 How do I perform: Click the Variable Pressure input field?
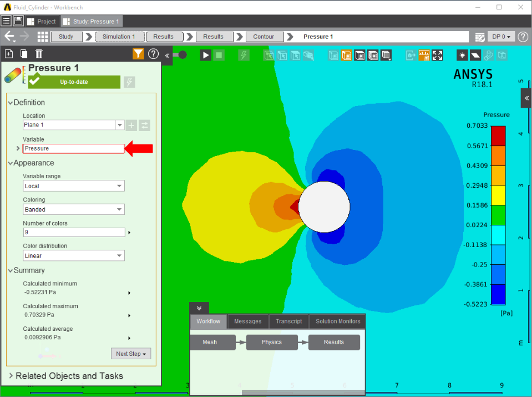click(x=74, y=148)
